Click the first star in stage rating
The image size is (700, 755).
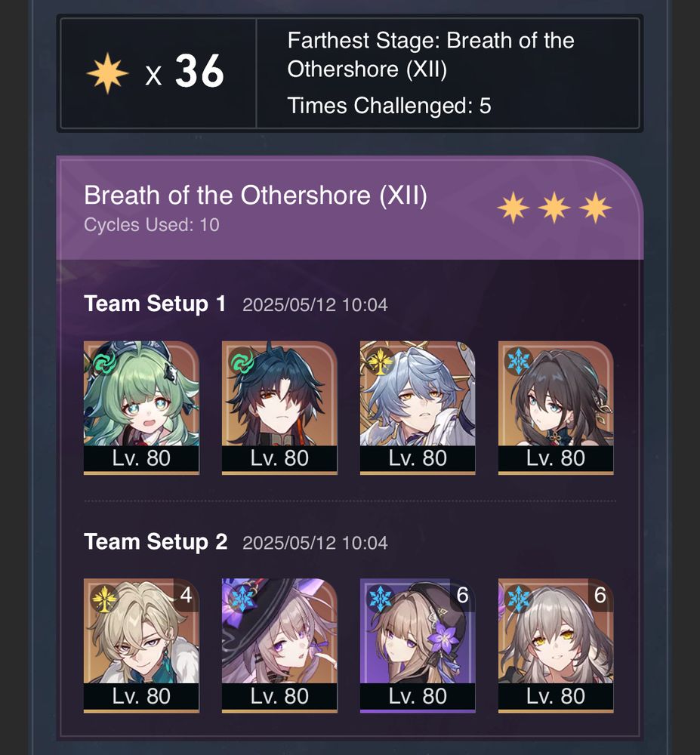coord(513,208)
